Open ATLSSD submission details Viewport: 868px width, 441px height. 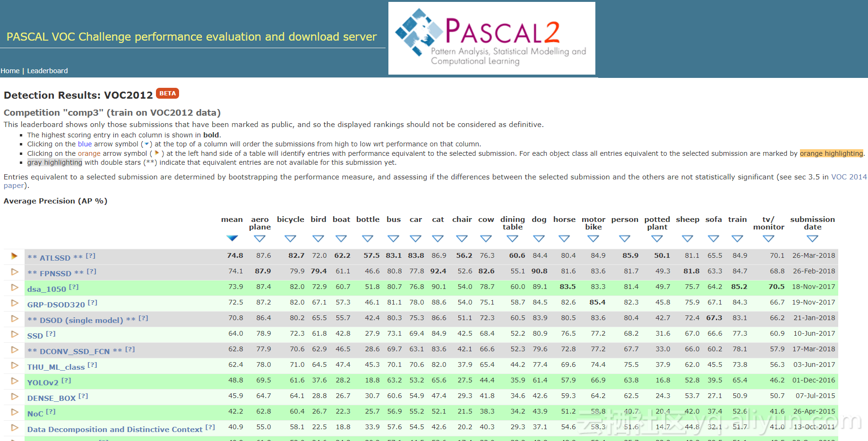(55, 258)
